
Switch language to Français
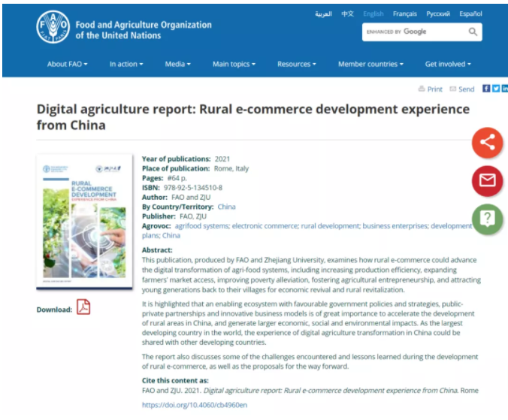[404, 14]
